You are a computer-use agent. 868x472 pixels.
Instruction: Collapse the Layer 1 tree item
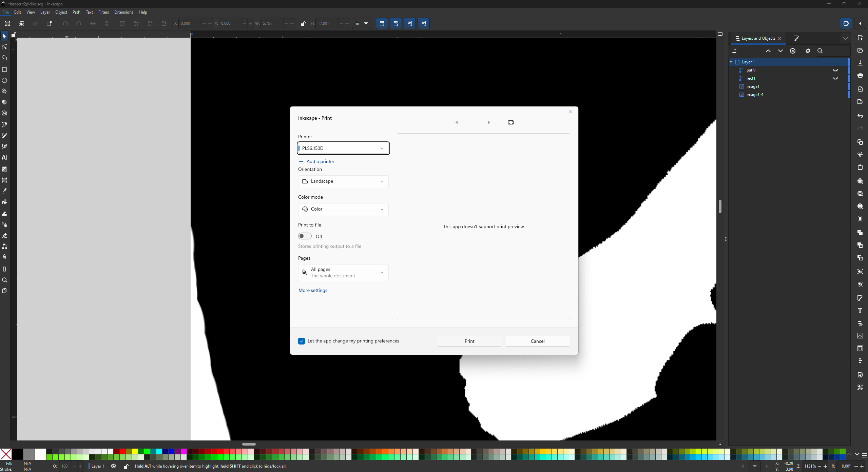point(731,62)
